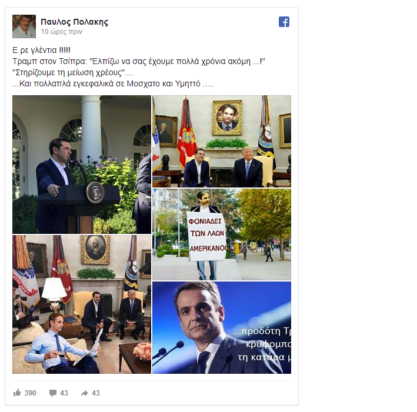The height and width of the screenshot is (412, 417).
Task: Click the 390 likes count
Action: point(30,393)
